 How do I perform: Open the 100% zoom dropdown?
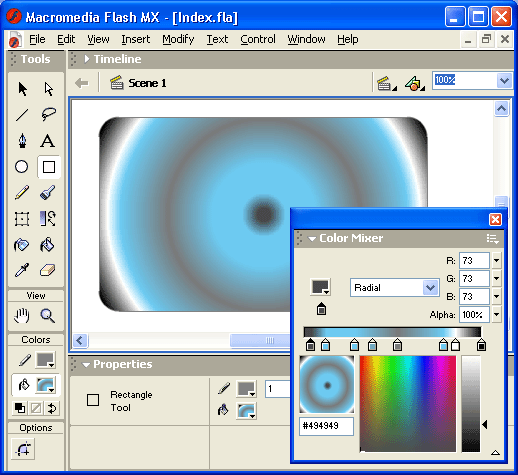tap(504, 80)
